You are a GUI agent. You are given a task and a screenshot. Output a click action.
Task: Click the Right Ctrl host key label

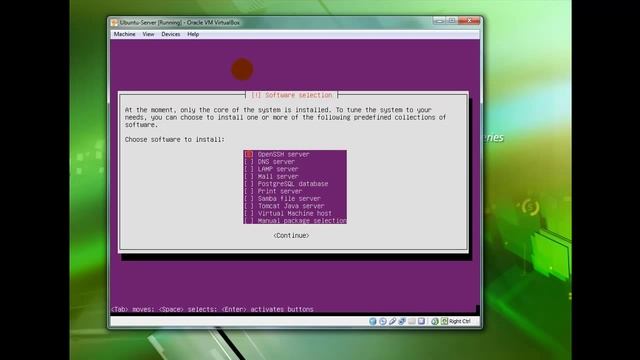click(460, 322)
